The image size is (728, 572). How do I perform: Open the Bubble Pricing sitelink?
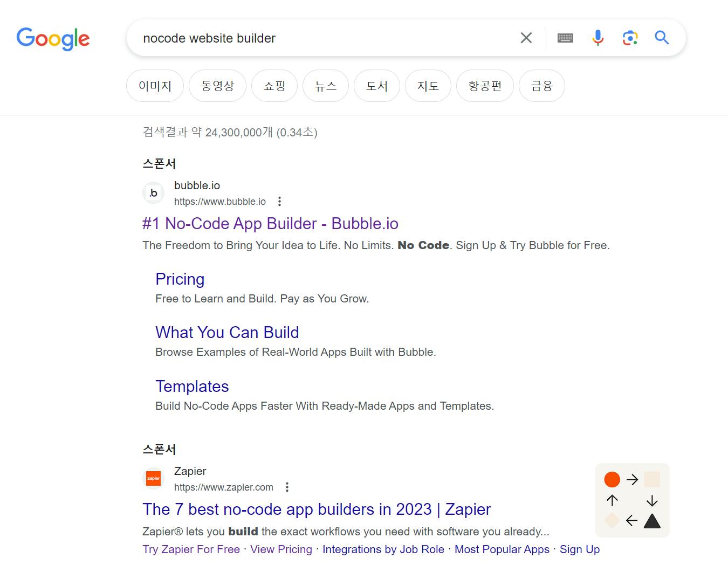point(180,279)
